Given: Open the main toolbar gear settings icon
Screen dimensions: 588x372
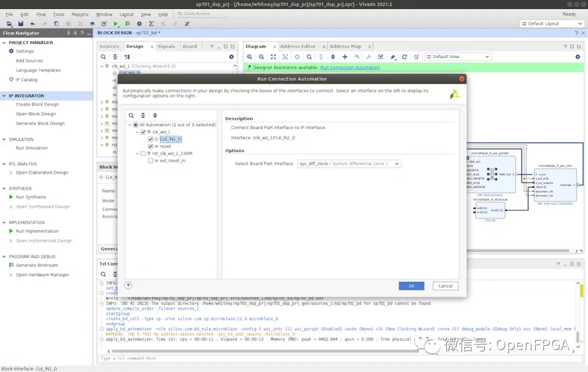Looking at the screenshot, I should click(139, 23).
